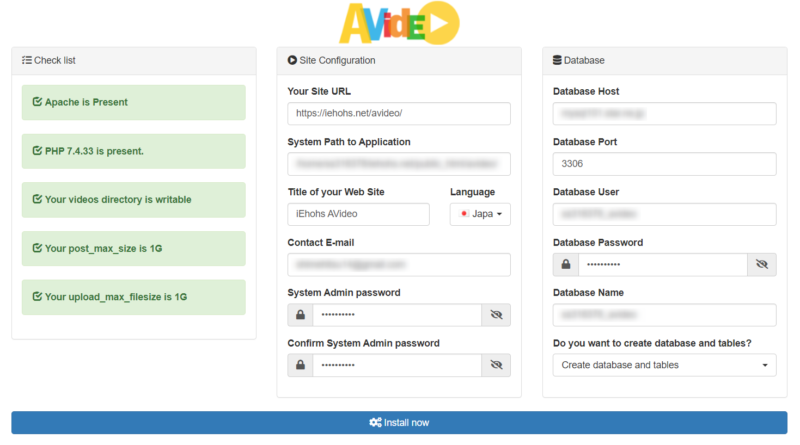800x445 pixels.
Task: Show the System Admin password
Action: pos(496,315)
